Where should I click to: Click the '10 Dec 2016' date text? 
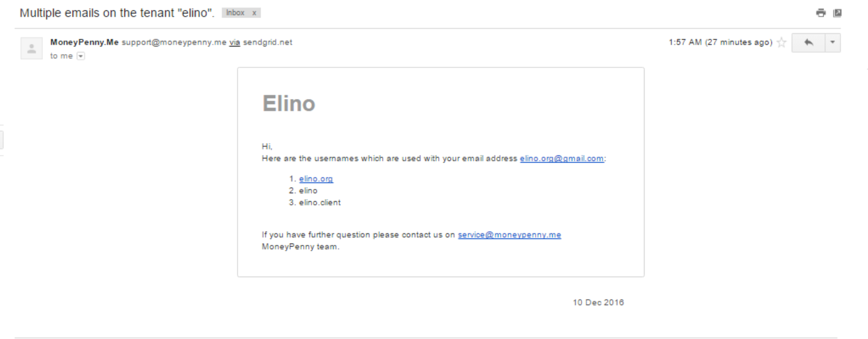pyautogui.click(x=598, y=302)
